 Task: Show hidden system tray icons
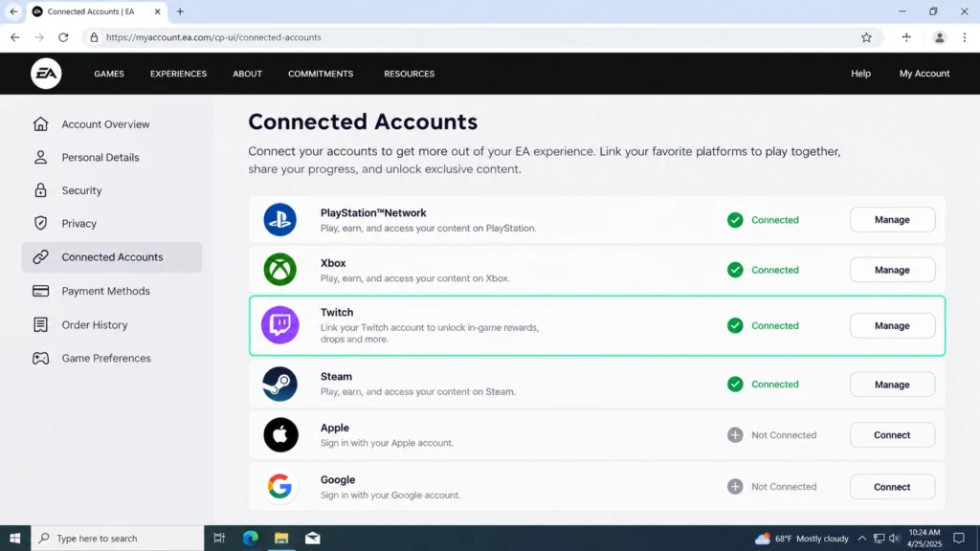862,538
